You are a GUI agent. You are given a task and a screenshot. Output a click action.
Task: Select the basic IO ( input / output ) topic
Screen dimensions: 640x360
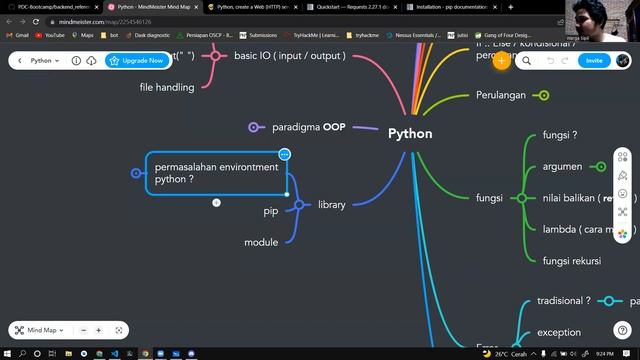(x=290, y=56)
